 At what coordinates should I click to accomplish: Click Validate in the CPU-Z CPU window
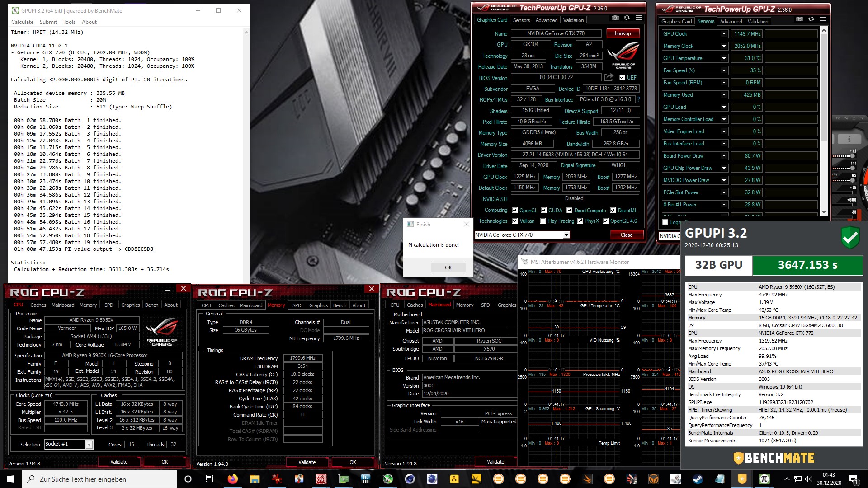119,462
